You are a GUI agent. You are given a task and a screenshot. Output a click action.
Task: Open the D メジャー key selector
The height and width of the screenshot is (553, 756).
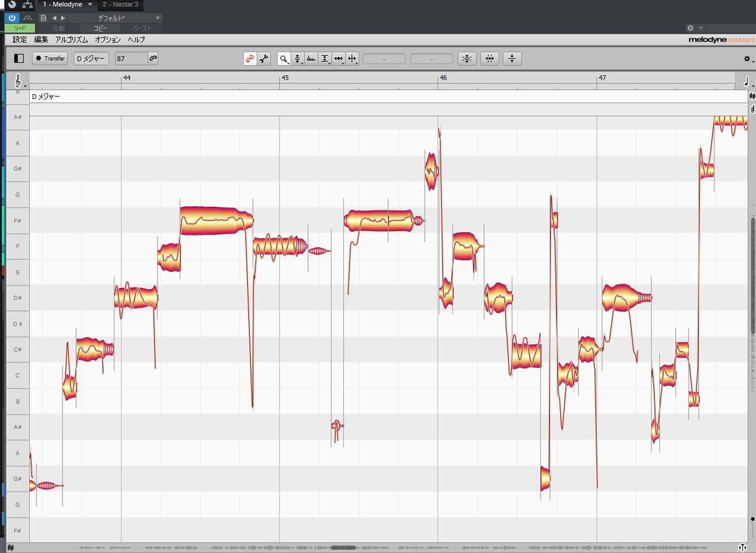pyautogui.click(x=92, y=59)
